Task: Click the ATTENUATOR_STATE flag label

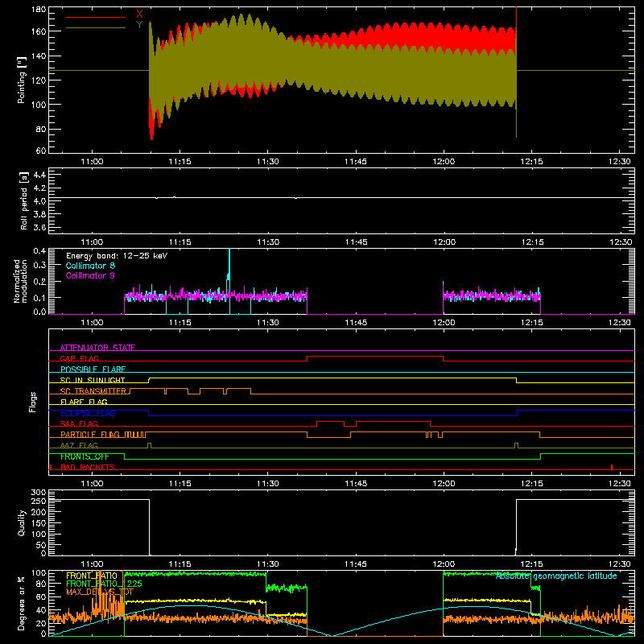Action: (97, 348)
